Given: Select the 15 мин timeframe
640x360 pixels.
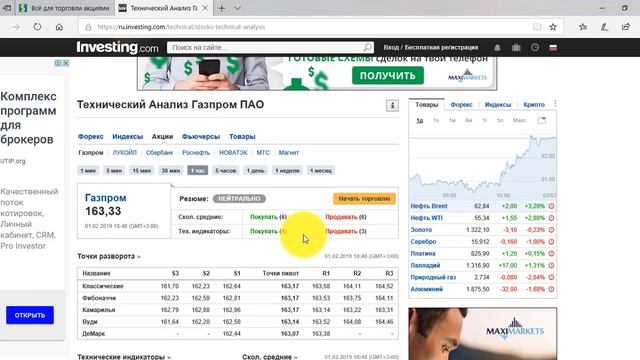Looking at the screenshot, I should 142,171.
